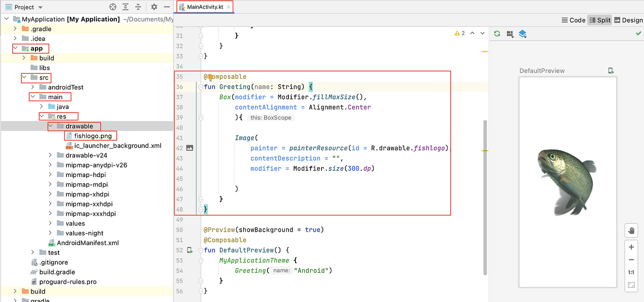The image size is (644, 302).
Task: Click the Select Opened File icon in Project toolbar
Action: click(113, 7)
